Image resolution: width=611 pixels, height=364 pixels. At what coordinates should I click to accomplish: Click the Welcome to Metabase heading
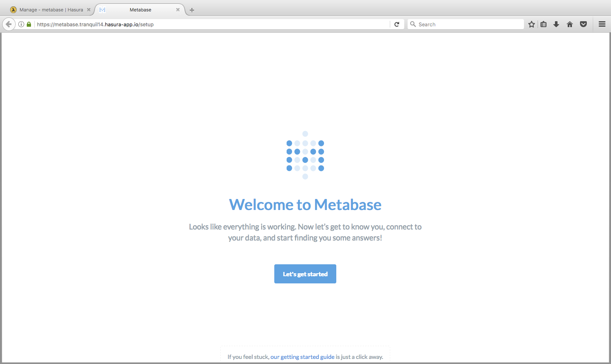305,204
